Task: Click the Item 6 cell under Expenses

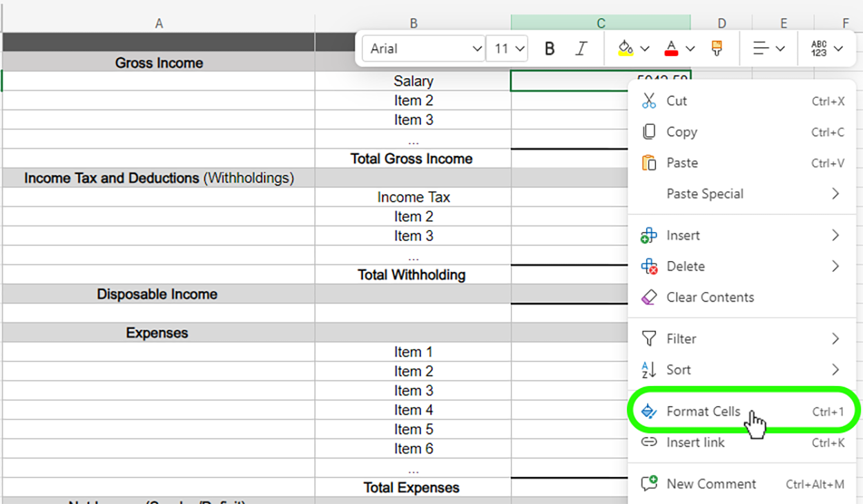Action: (414, 449)
